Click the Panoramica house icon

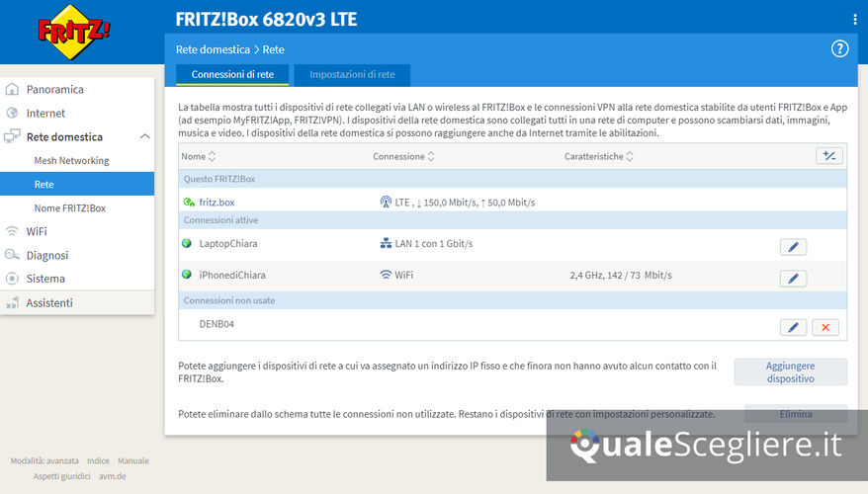tap(12, 89)
